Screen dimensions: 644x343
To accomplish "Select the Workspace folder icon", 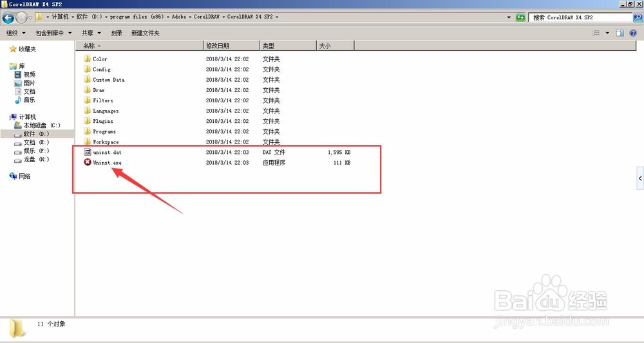I will pyautogui.click(x=87, y=142).
